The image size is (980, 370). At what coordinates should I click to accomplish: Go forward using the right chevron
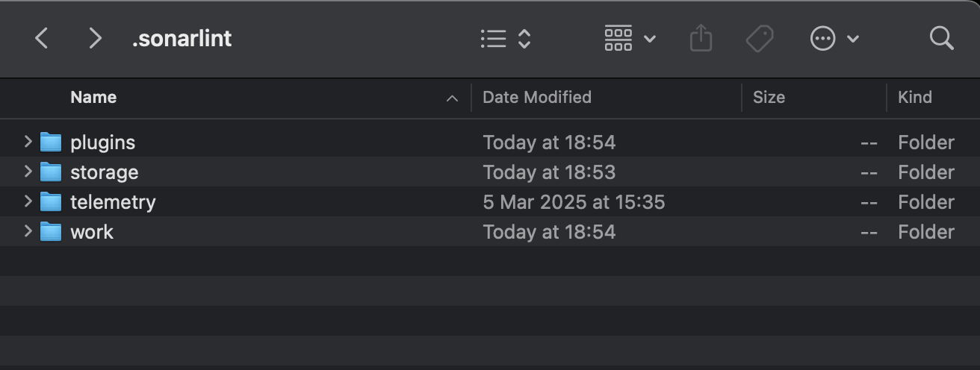(95, 39)
